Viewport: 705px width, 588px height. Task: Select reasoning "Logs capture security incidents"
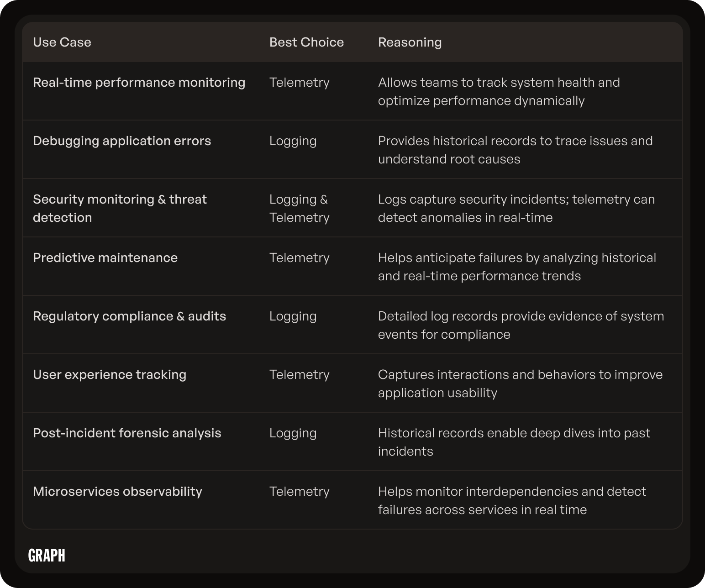pos(516,208)
